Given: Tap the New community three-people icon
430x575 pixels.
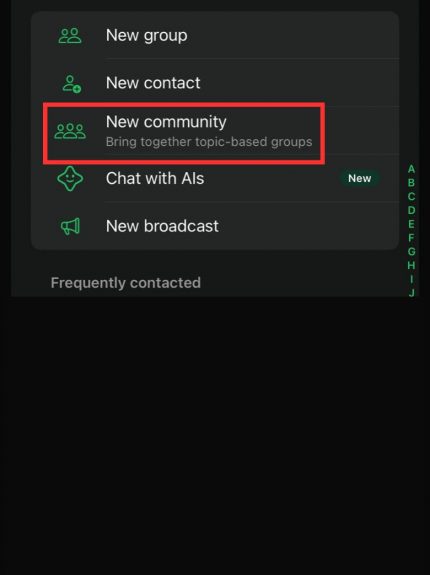Looking at the screenshot, I should pos(70,131).
